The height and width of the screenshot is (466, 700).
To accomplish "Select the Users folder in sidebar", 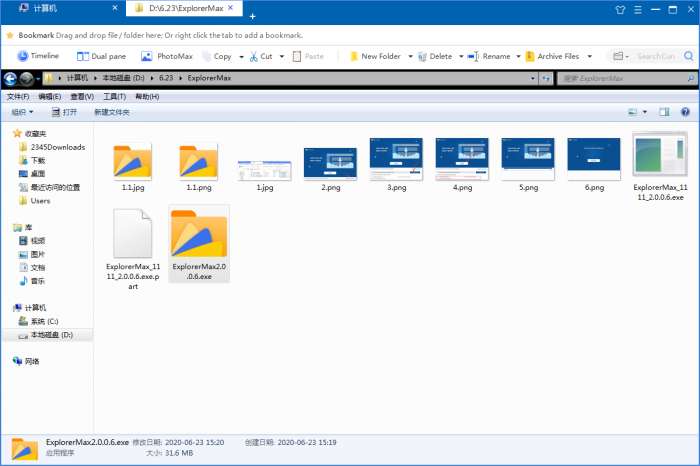I will [35, 201].
